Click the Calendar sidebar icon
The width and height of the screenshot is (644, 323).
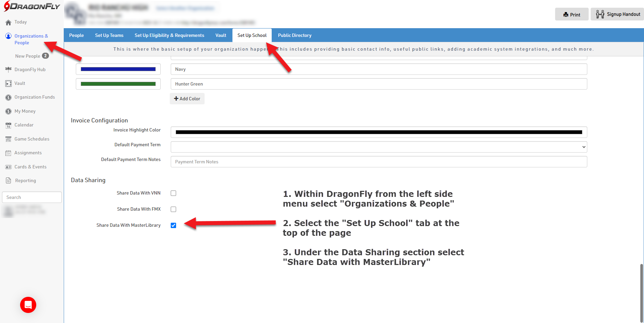8,125
